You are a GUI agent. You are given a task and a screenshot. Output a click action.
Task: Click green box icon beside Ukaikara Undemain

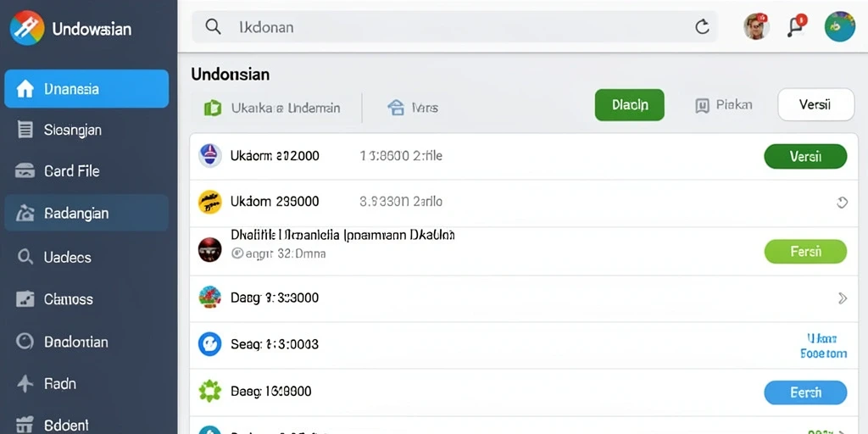(x=213, y=108)
